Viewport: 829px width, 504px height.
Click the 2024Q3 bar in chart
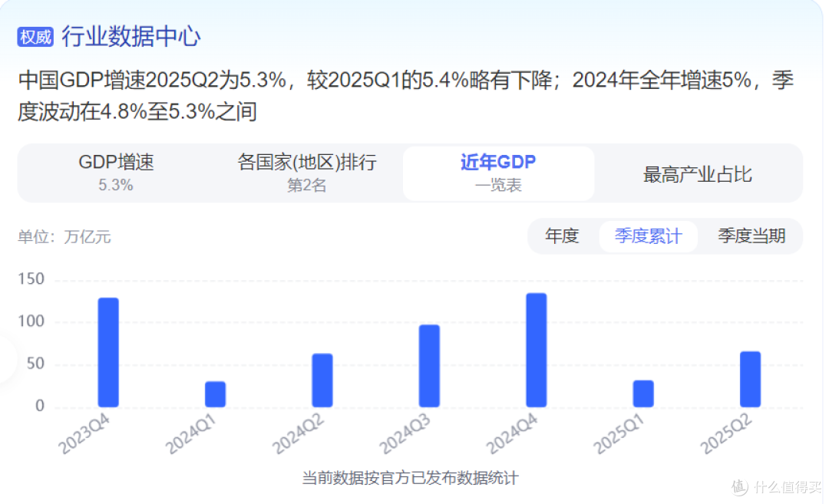coord(429,366)
